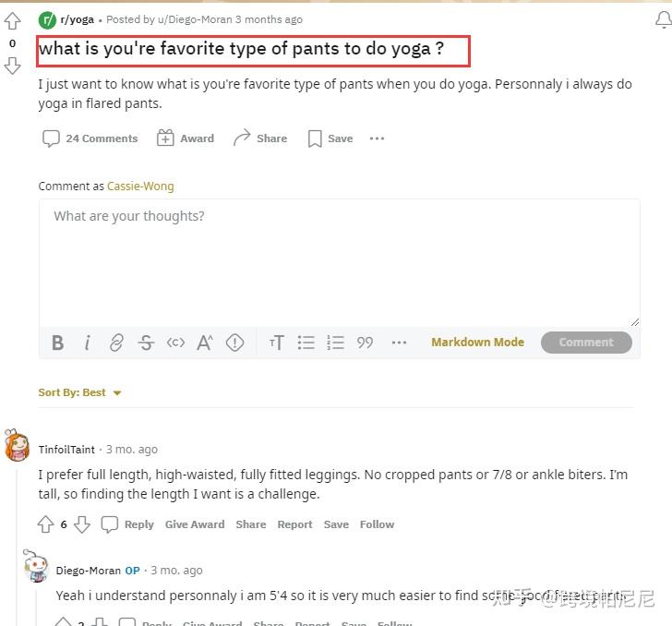Open the post's more options menu

tap(377, 138)
